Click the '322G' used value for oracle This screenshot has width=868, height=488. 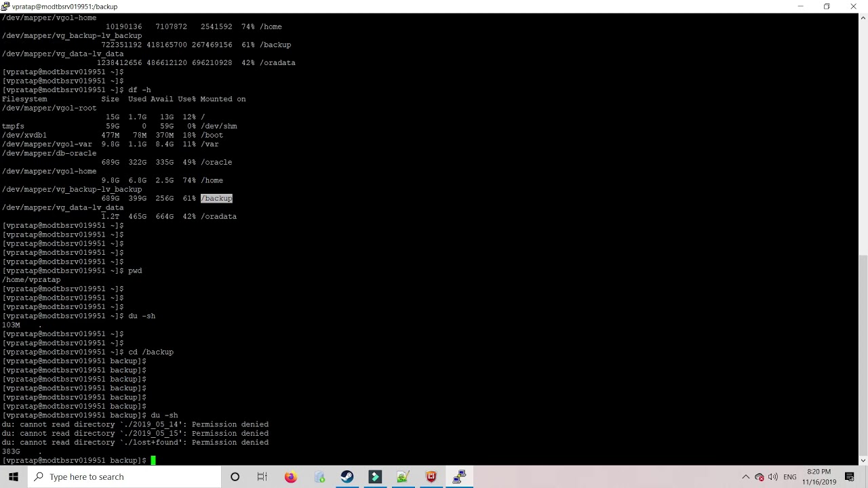pos(138,162)
